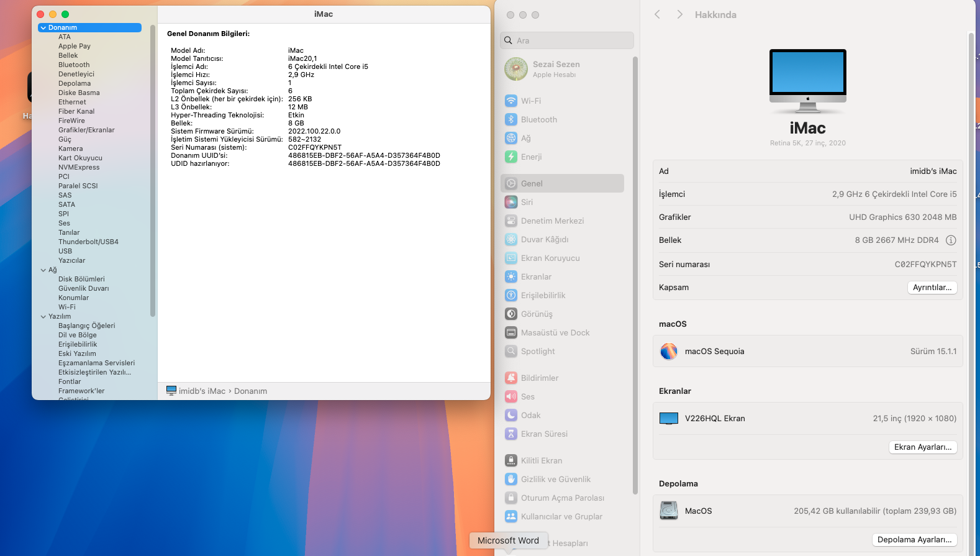
Task: Collapse the Ağ section chevron
Action: point(43,270)
